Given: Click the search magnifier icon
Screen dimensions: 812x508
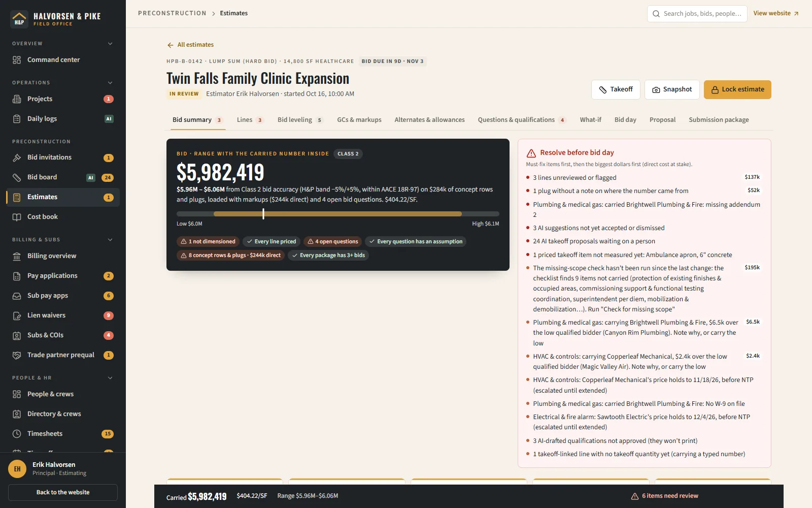Looking at the screenshot, I should [656, 14].
